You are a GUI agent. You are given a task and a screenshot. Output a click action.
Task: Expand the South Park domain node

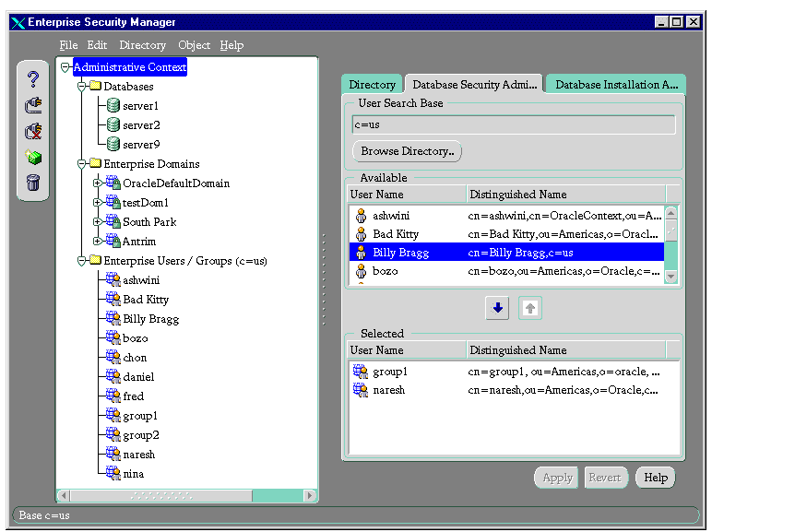tap(97, 222)
